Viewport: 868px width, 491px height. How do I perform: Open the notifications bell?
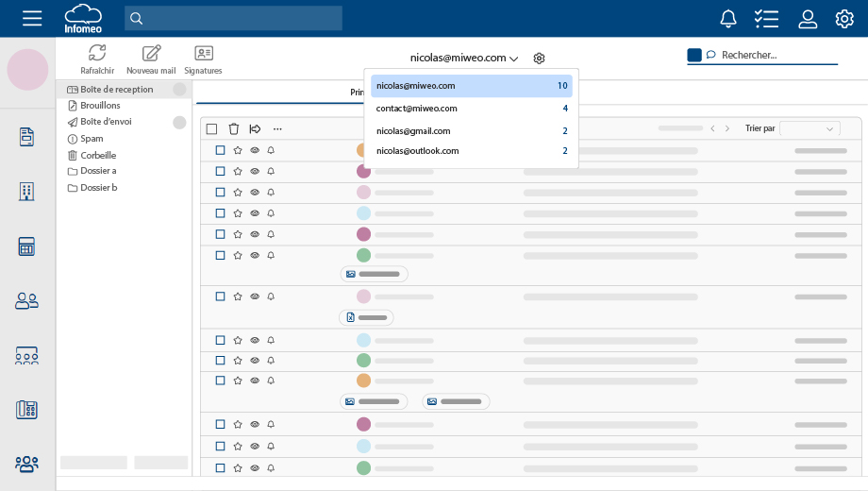click(728, 19)
